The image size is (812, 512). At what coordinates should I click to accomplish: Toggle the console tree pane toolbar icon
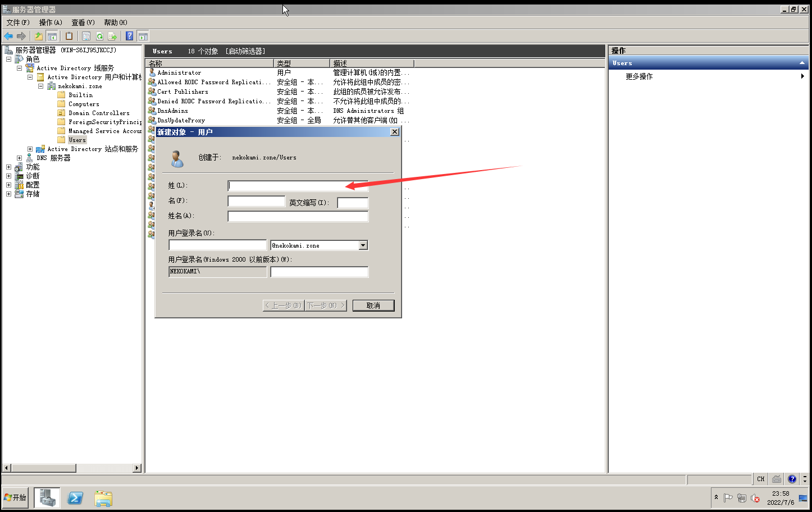[x=52, y=36]
